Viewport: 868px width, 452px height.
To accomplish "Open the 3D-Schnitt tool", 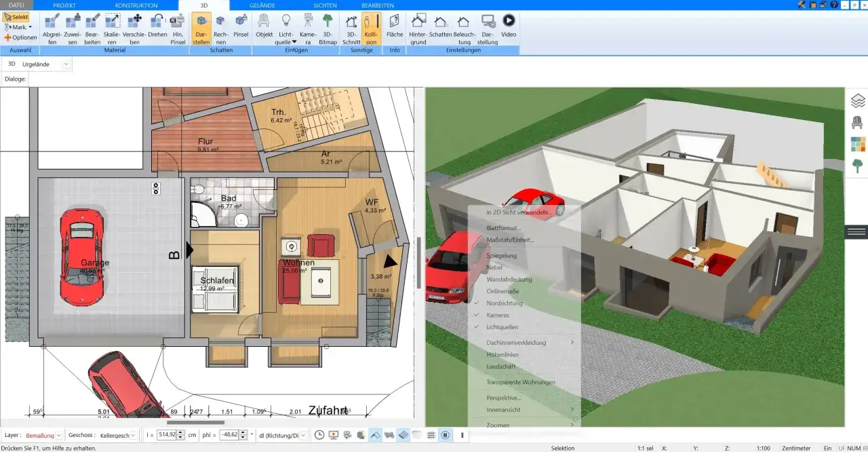I will [x=351, y=29].
